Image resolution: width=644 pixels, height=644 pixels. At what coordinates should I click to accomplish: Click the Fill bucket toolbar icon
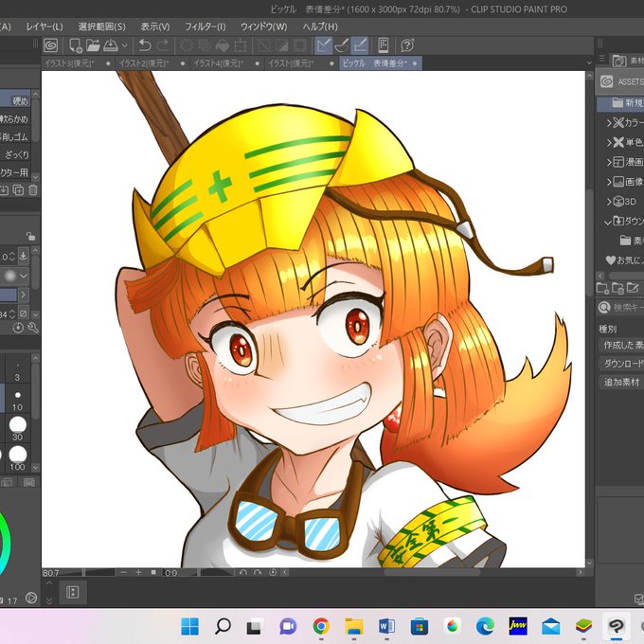click(x=223, y=45)
